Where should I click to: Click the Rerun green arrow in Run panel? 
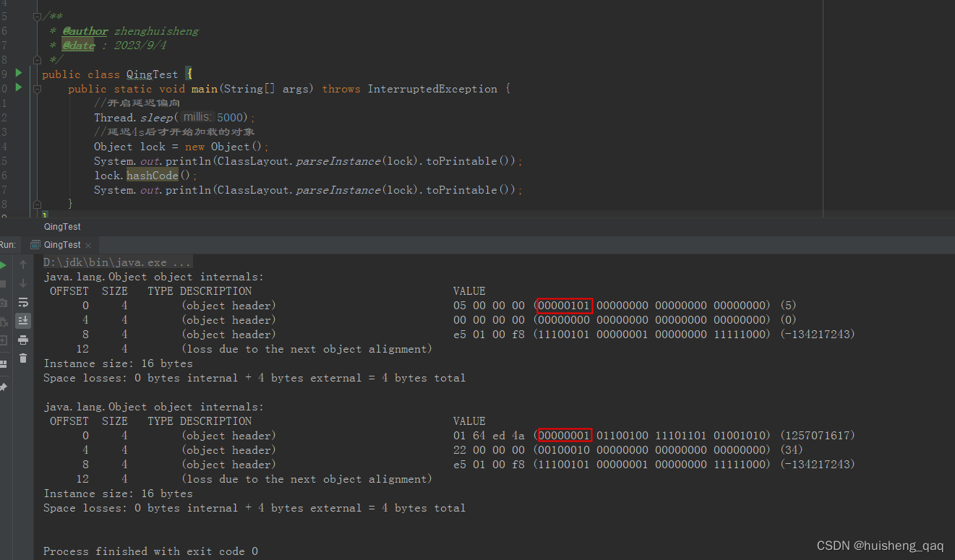click(x=3, y=265)
